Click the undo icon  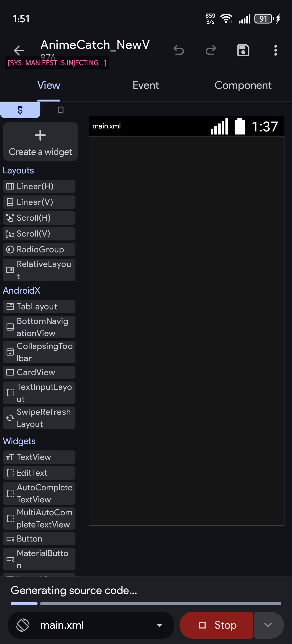pyautogui.click(x=179, y=51)
